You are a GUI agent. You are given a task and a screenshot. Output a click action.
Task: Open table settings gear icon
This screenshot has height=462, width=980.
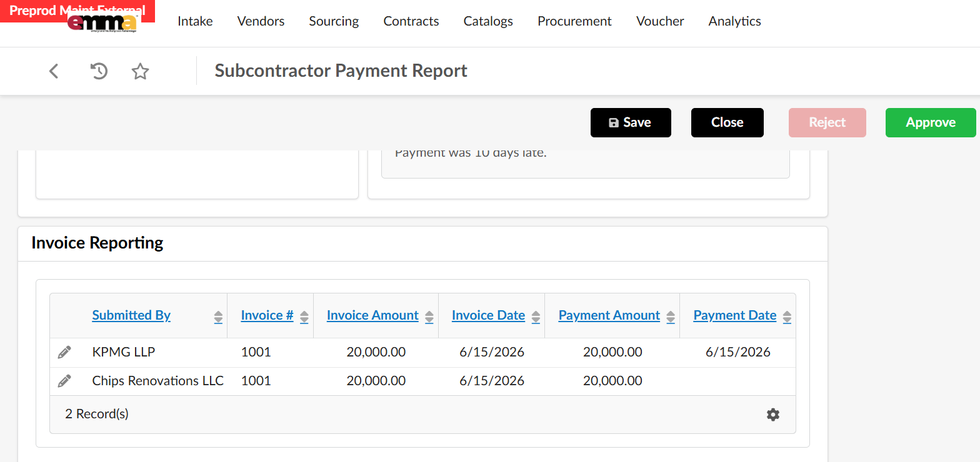[773, 415]
